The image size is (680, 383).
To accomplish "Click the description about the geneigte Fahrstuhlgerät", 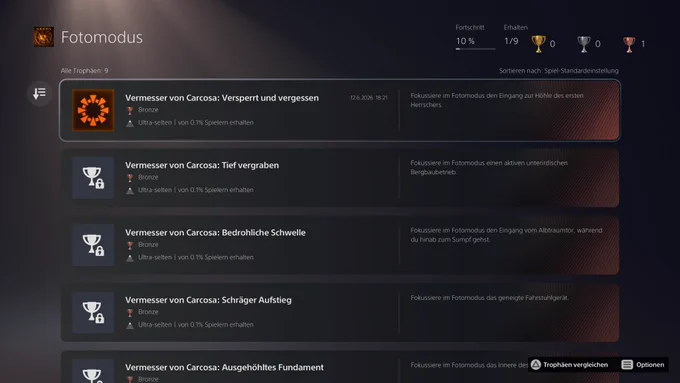I will click(x=490, y=298).
